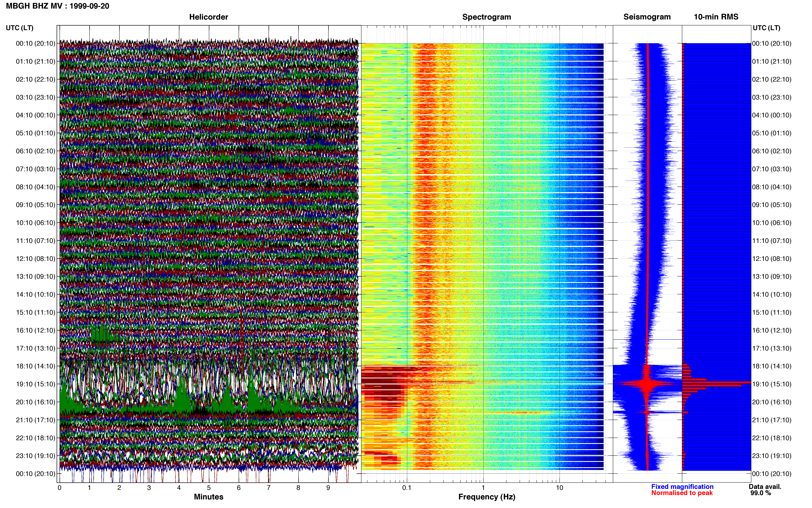
Task: Click the right-side time label 18:10 (14:10)
Action: pyautogui.click(x=772, y=366)
